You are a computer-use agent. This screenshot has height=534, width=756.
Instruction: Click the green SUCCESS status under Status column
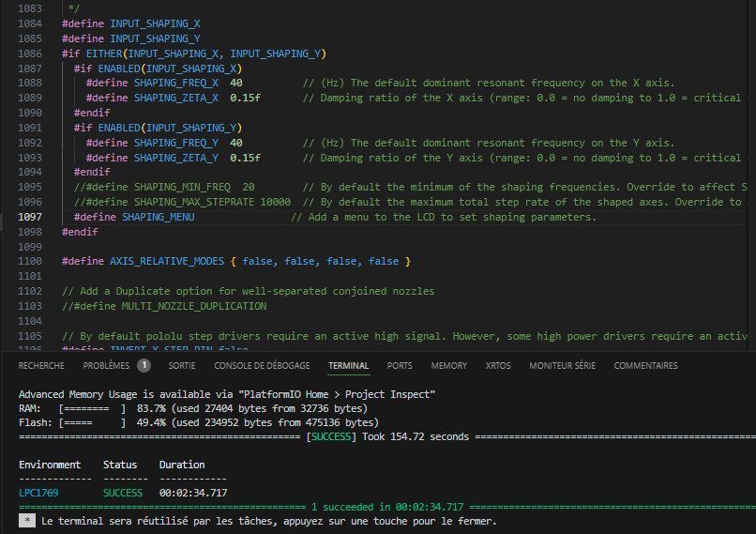[123, 493]
